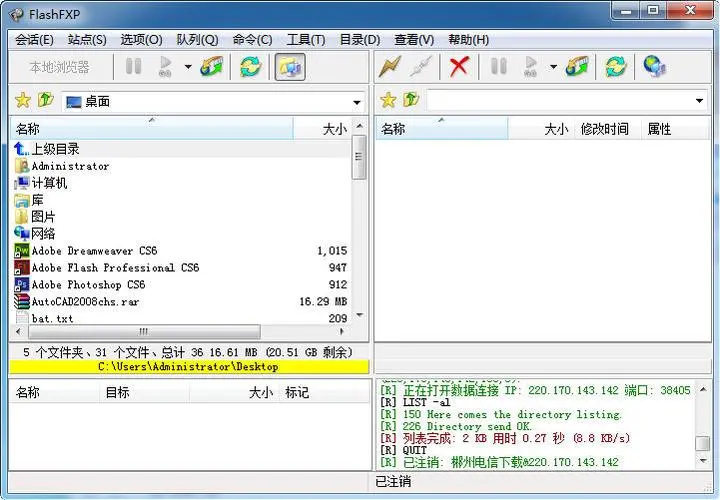The width and height of the screenshot is (720, 500).
Task: Click the queue 标记 column header
Action: (x=324, y=393)
